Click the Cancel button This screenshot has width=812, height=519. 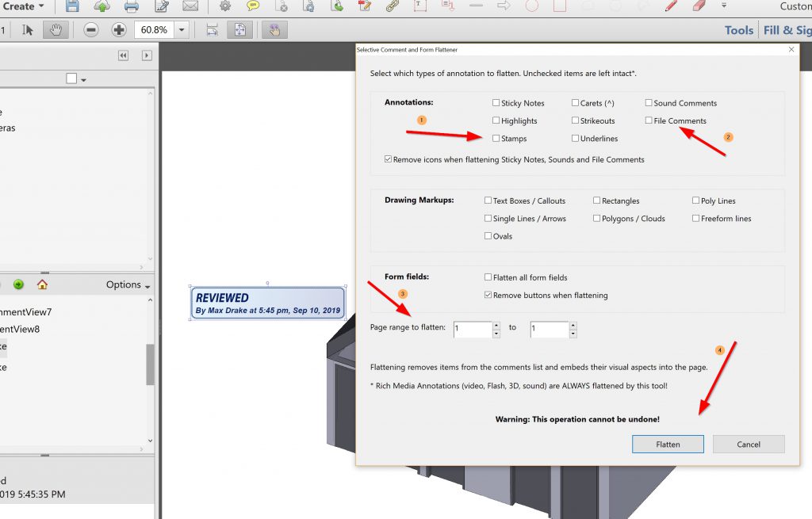tap(749, 444)
